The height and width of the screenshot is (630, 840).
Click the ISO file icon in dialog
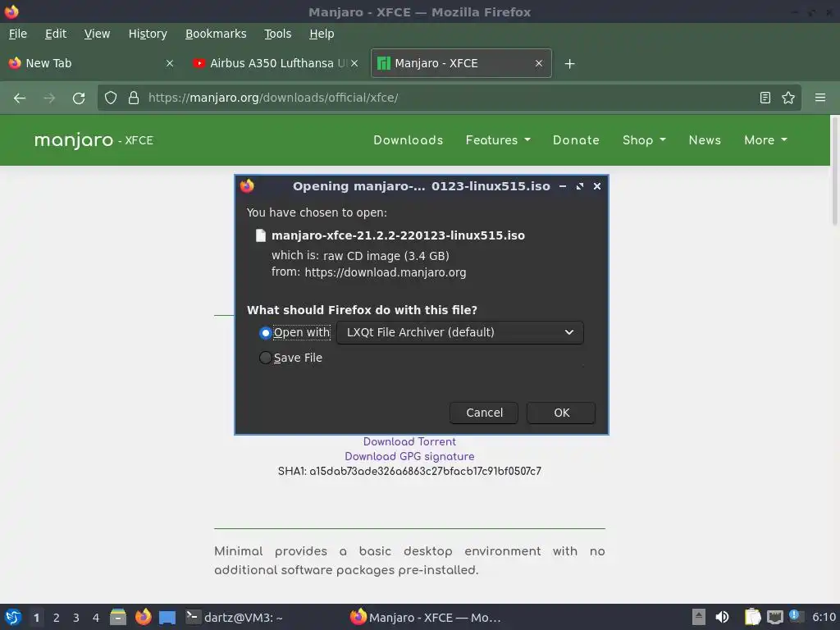tap(261, 235)
